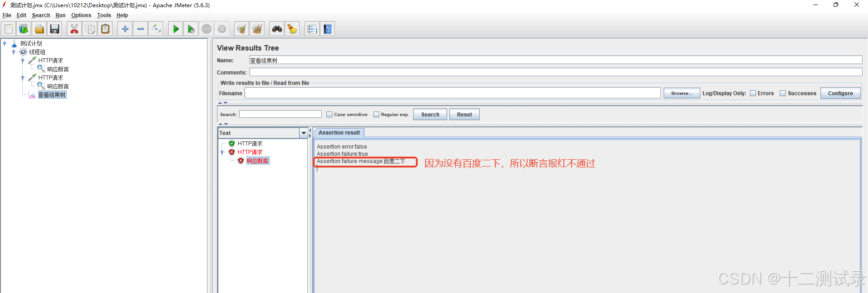The height and width of the screenshot is (293, 868).
Task: Click the Comments input field
Action: click(556, 72)
